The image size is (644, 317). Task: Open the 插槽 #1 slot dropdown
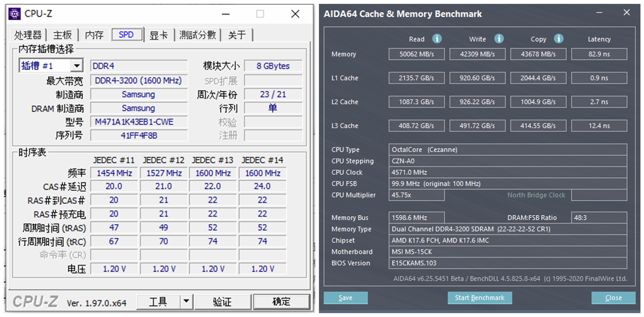77,66
